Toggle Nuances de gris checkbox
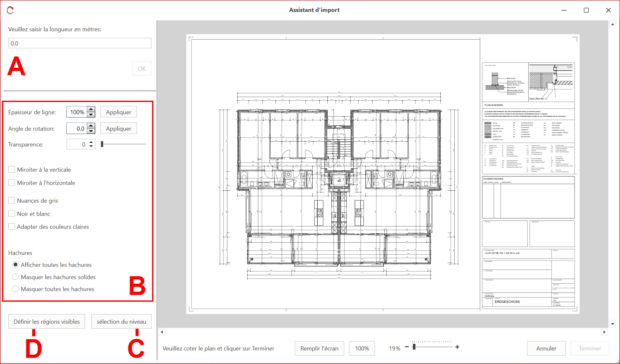This screenshot has height=364, width=620. [x=12, y=200]
